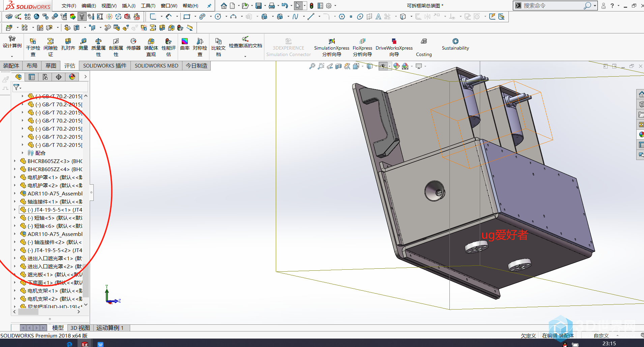
Task: Switch to the SOLIDWORKS MBD tab
Action: [156, 65]
